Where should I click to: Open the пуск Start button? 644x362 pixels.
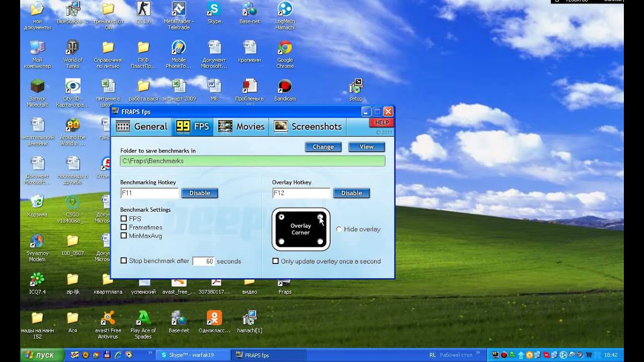[42, 355]
